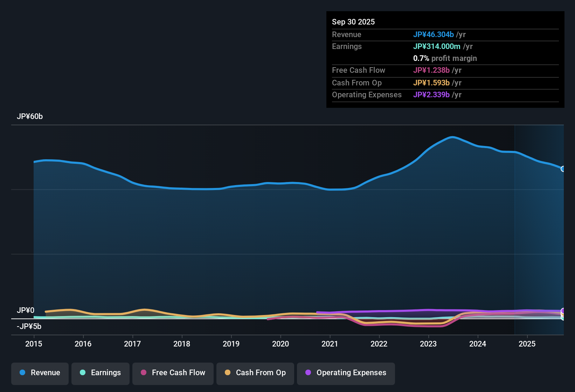This screenshot has width=575, height=392.
Task: Click the JP¥46.304b revenue value
Action: pos(434,34)
